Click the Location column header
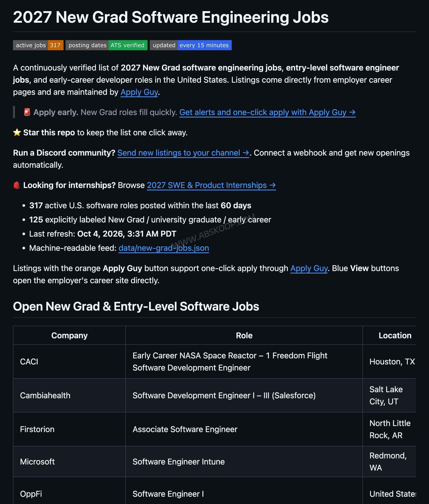 click(389, 335)
